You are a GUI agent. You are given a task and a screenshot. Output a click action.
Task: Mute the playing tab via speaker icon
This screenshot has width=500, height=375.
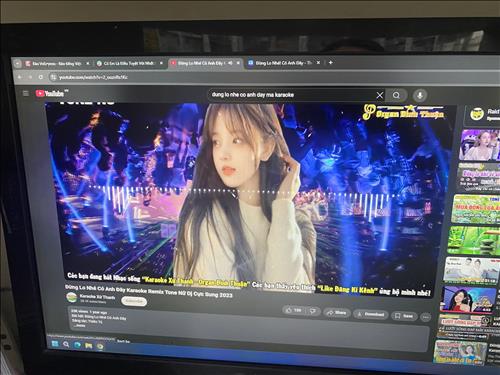tap(230, 63)
